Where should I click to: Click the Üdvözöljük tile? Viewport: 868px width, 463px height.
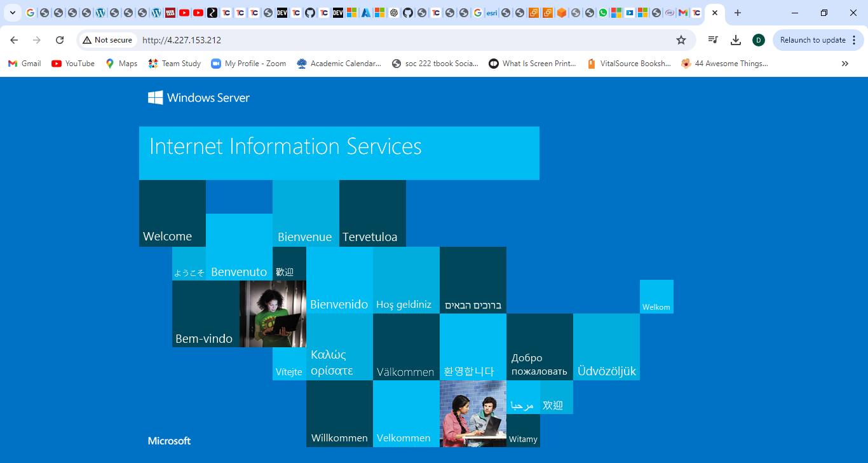[606, 347]
